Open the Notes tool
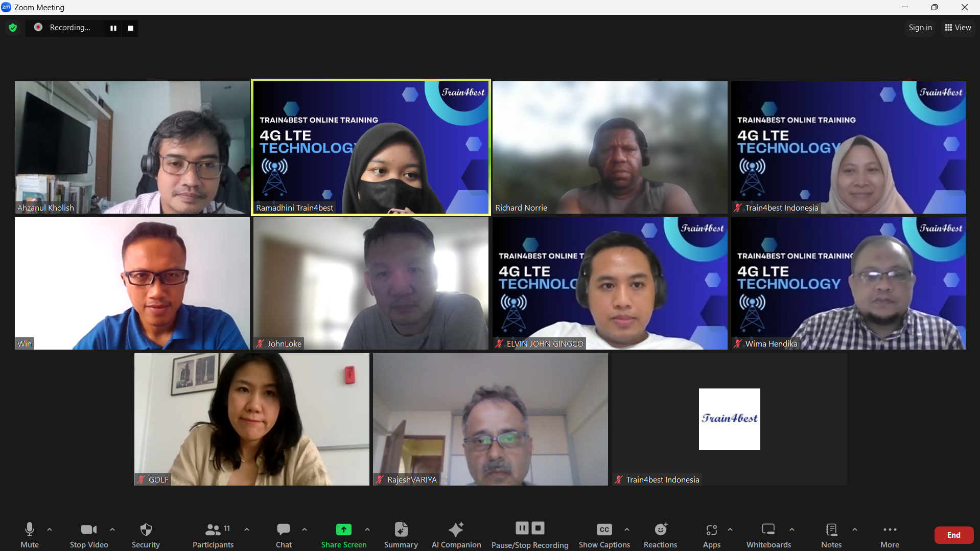The height and width of the screenshot is (551, 980). [831, 535]
